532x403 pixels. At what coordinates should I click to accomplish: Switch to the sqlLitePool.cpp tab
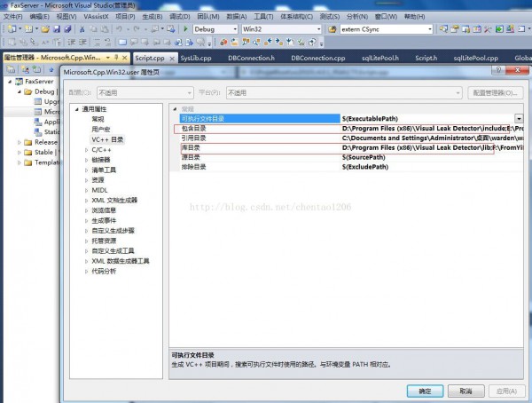475,58
